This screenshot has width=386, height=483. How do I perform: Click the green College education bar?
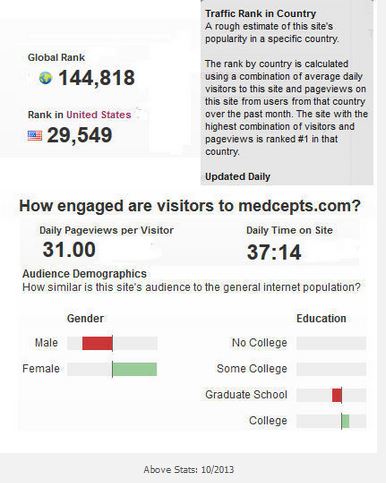pos(345,421)
